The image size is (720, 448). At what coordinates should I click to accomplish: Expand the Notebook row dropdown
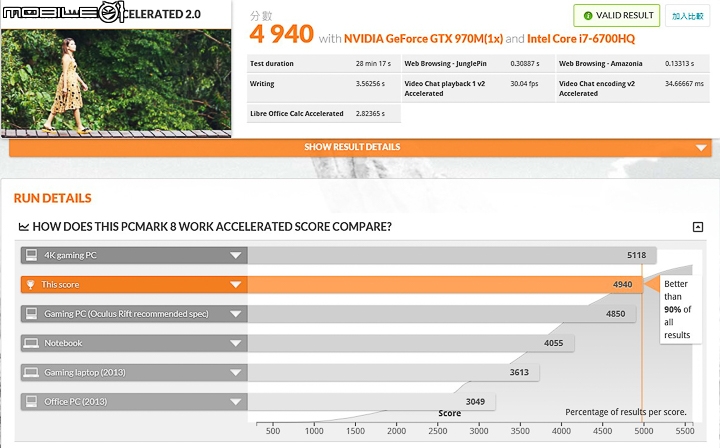[236, 343]
